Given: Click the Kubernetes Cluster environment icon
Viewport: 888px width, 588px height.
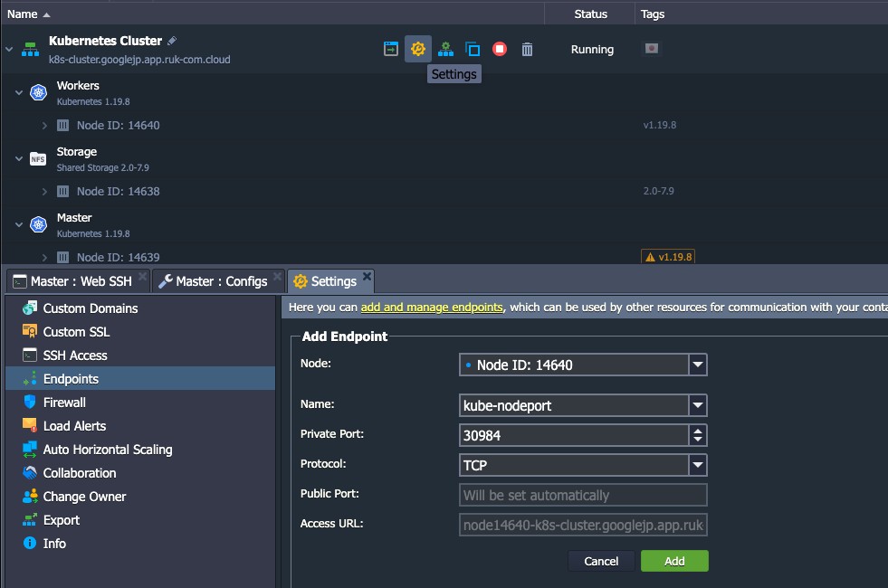Looking at the screenshot, I should click(31, 49).
